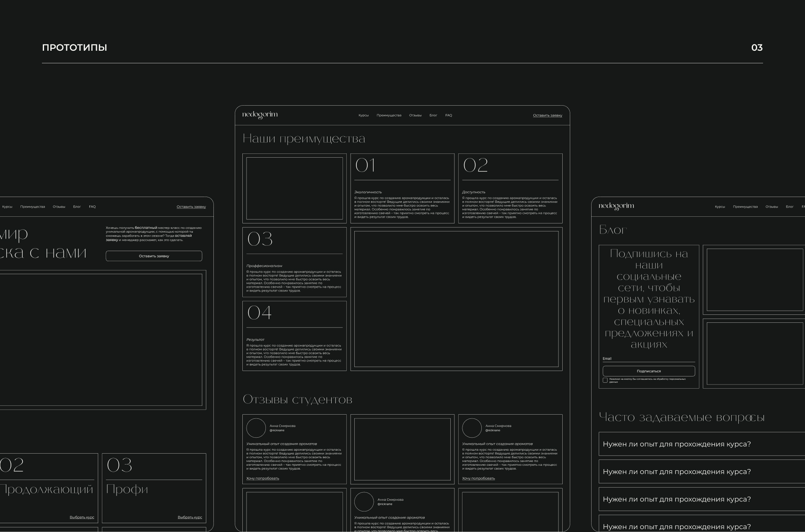Image resolution: width=805 pixels, height=532 pixels.
Task: Open Курсы in center prototype navigation
Action: [364, 115]
